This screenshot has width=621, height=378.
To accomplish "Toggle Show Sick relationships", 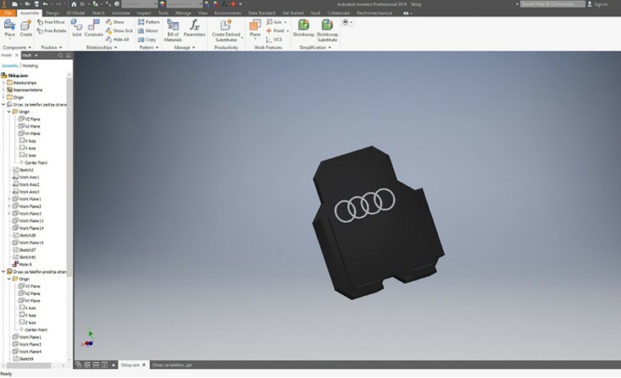I will pyautogui.click(x=119, y=31).
